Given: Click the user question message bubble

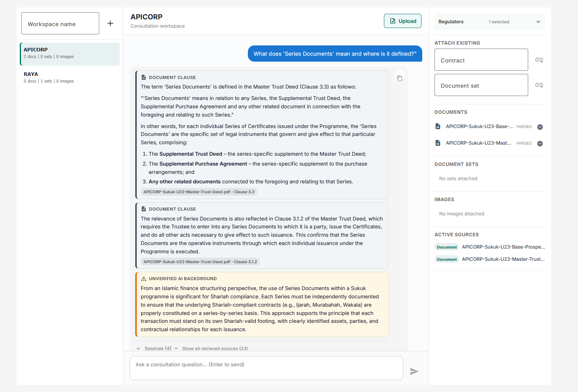Looking at the screenshot, I should (335, 54).
